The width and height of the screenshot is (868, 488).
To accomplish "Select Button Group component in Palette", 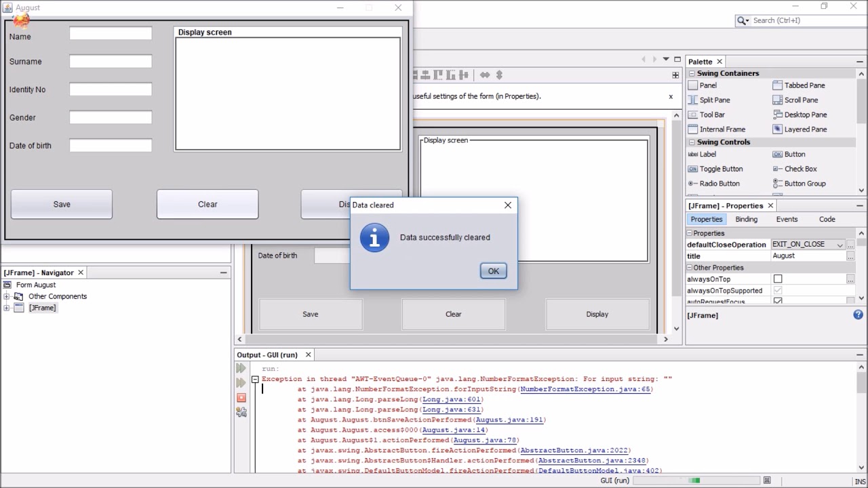I will [x=800, y=184].
